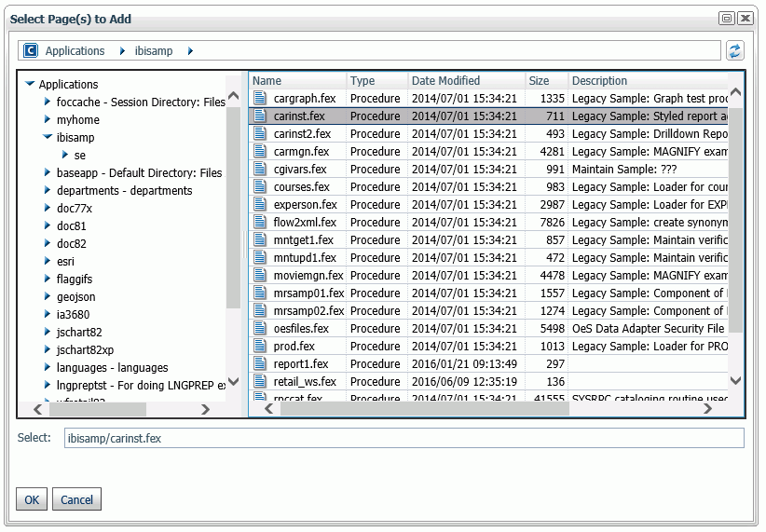Image resolution: width=766 pixels, height=532 pixels.
Task: Open the dropdown arrow after ibisamp in breadcrumb
Action: pyautogui.click(x=190, y=51)
